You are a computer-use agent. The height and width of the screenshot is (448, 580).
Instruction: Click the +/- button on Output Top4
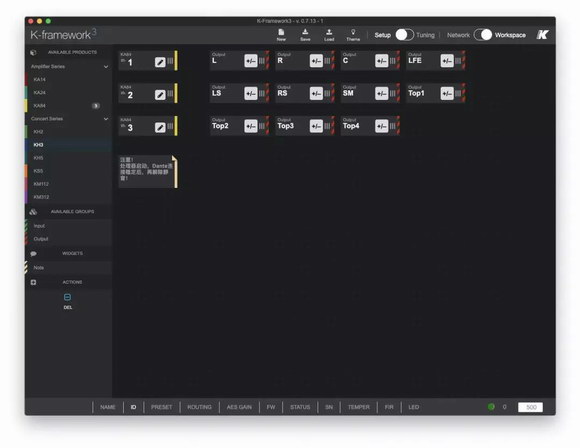382,126
